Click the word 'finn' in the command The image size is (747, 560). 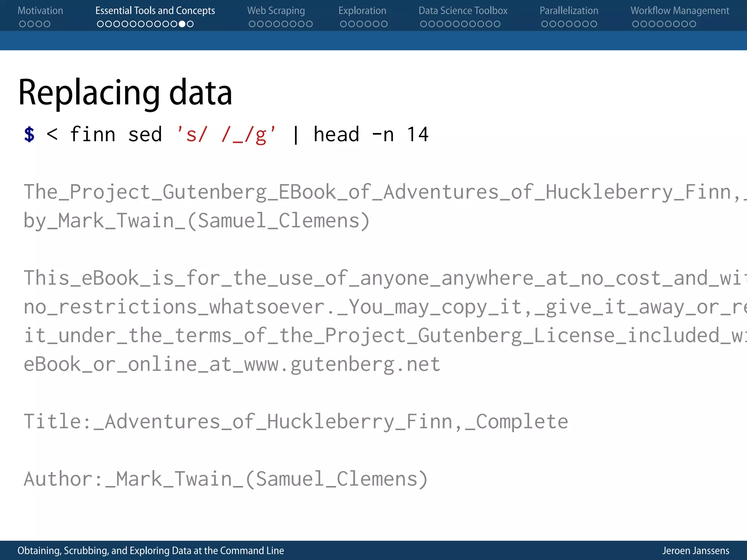click(93, 134)
